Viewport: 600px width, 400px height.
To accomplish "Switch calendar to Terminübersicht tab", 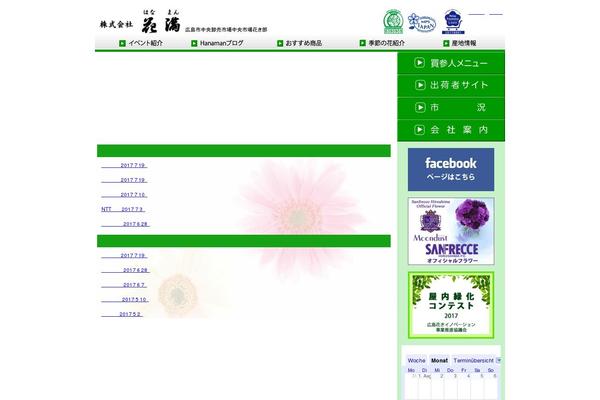I will [x=473, y=360].
